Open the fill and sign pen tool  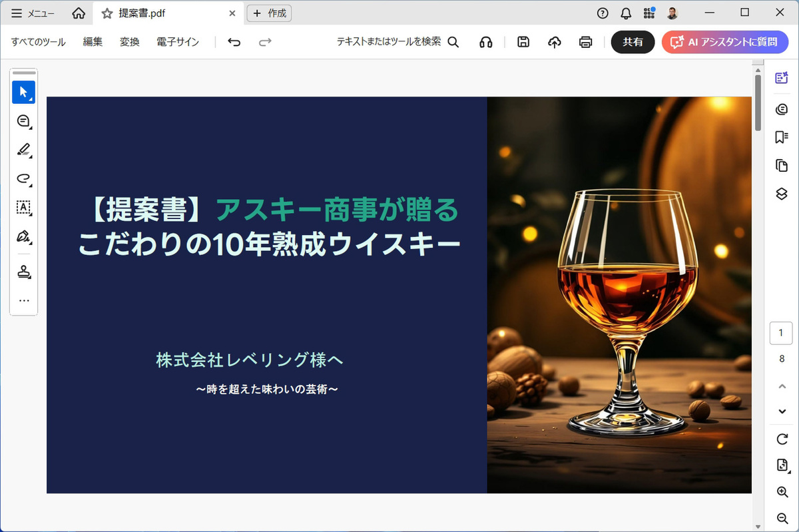[x=23, y=236]
